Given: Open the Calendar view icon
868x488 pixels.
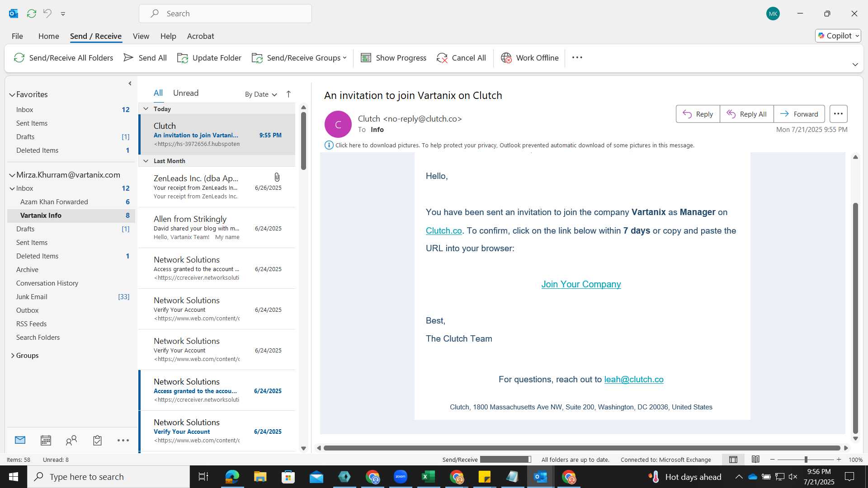Looking at the screenshot, I should click(x=46, y=440).
